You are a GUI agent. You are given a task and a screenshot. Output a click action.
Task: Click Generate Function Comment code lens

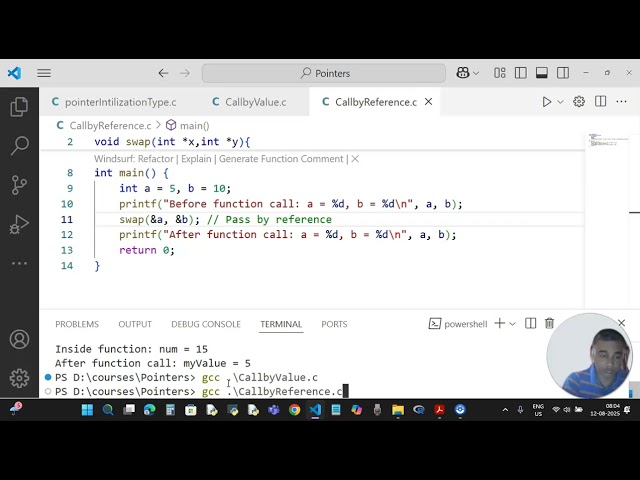click(281, 159)
